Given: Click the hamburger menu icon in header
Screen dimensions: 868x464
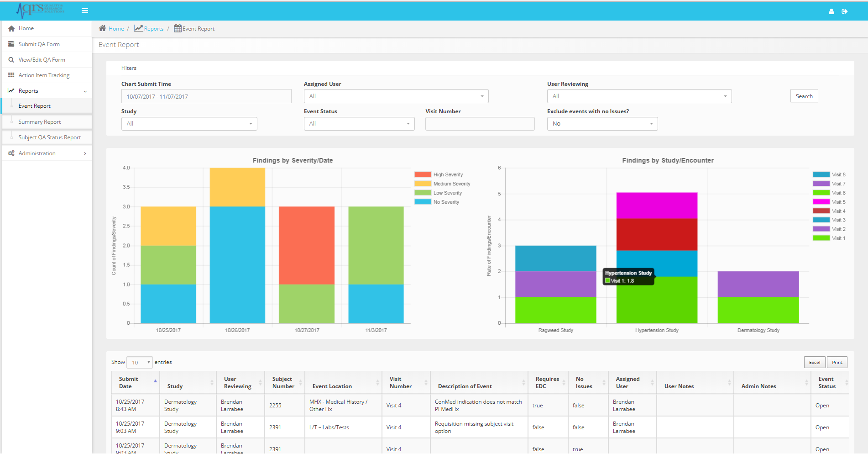Looking at the screenshot, I should point(85,11).
